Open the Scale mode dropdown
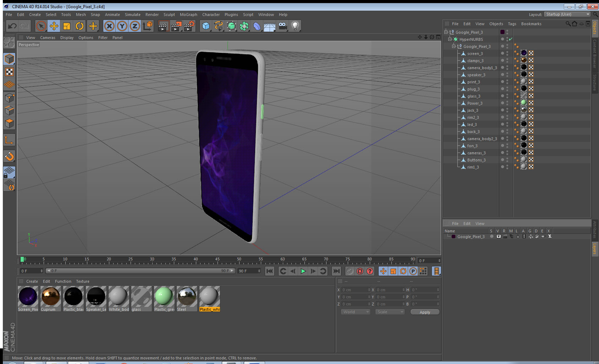This screenshot has width=599, height=364. coord(390,312)
